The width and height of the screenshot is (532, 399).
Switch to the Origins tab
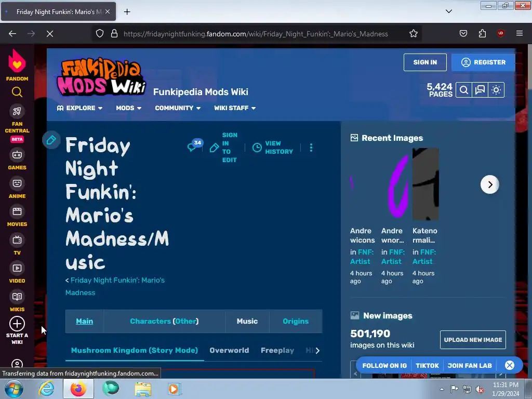point(296,321)
